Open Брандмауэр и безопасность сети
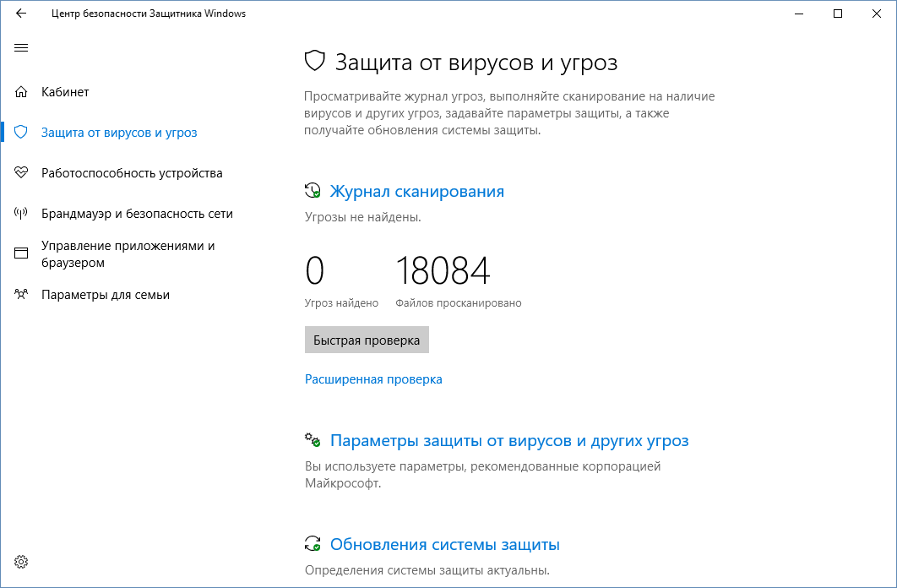 click(x=138, y=214)
